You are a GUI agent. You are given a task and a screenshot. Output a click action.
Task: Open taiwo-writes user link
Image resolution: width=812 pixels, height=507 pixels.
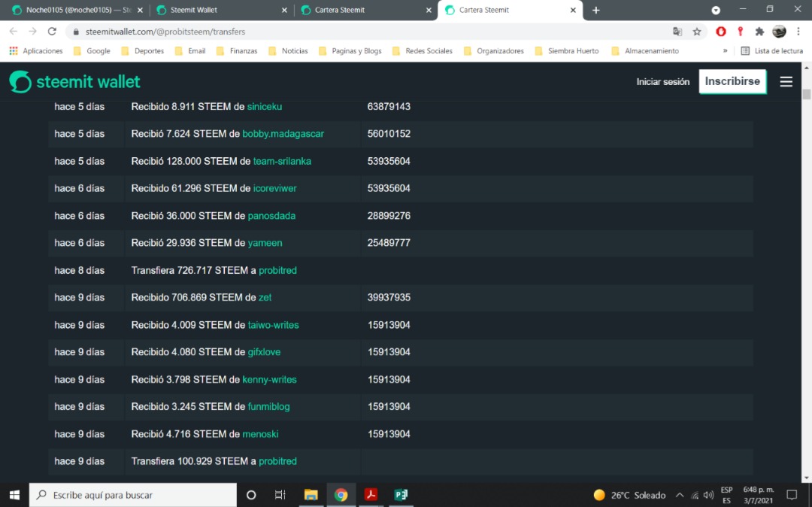click(273, 325)
